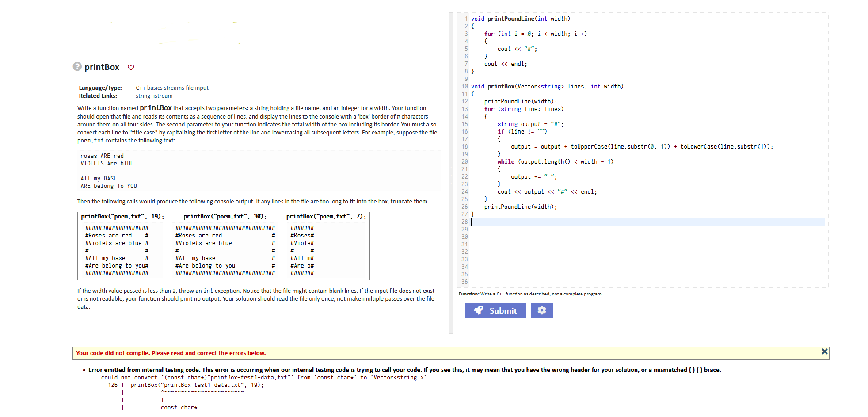The height and width of the screenshot is (417, 868).
Task: Click the 'Your code did not compile' error message
Action: coord(171,353)
